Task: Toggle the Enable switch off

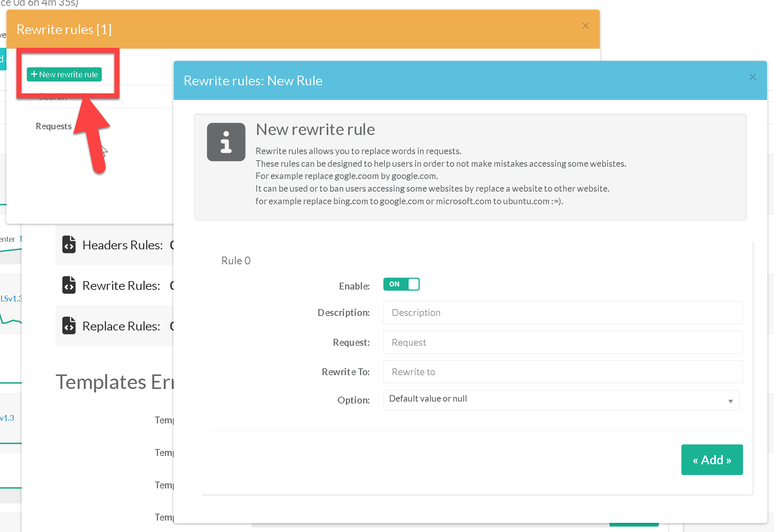Action: point(401,284)
